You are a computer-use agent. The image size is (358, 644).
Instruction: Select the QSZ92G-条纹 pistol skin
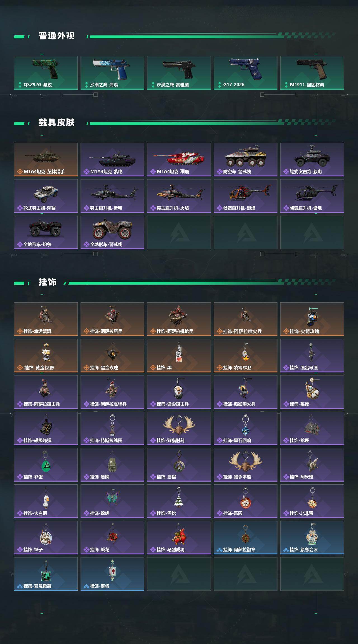click(46, 73)
